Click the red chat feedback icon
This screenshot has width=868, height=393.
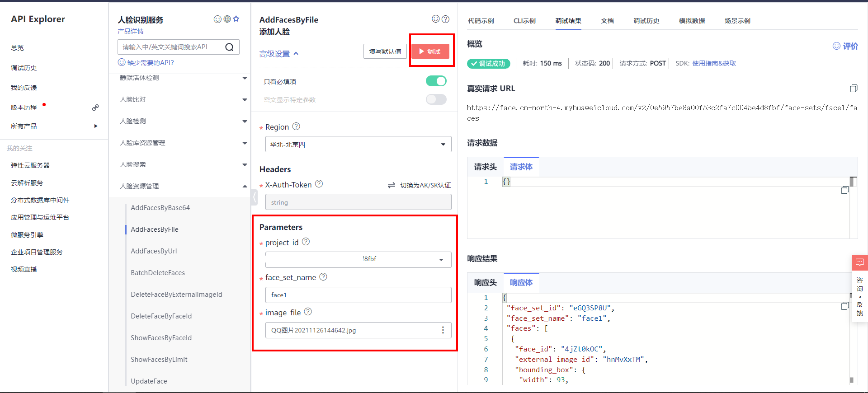point(860,262)
